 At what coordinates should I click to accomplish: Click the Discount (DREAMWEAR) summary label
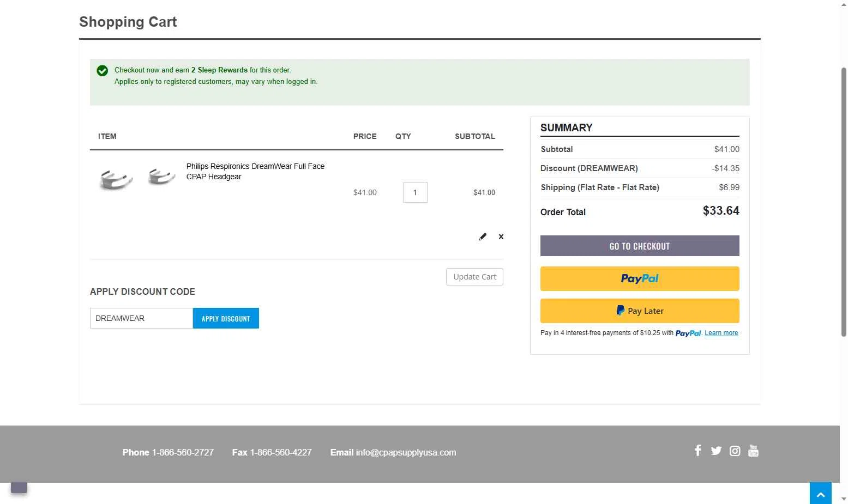click(589, 168)
